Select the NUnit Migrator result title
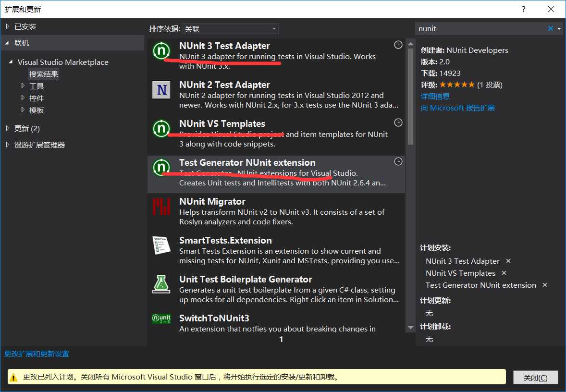The width and height of the screenshot is (566, 392). click(x=212, y=202)
